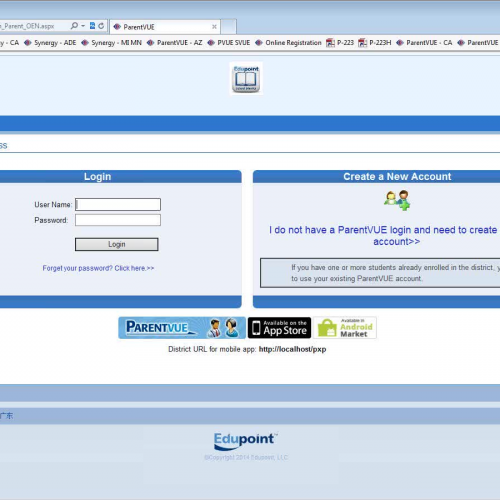
Task: Close the ParentVUE browser tab
Action: [214, 27]
